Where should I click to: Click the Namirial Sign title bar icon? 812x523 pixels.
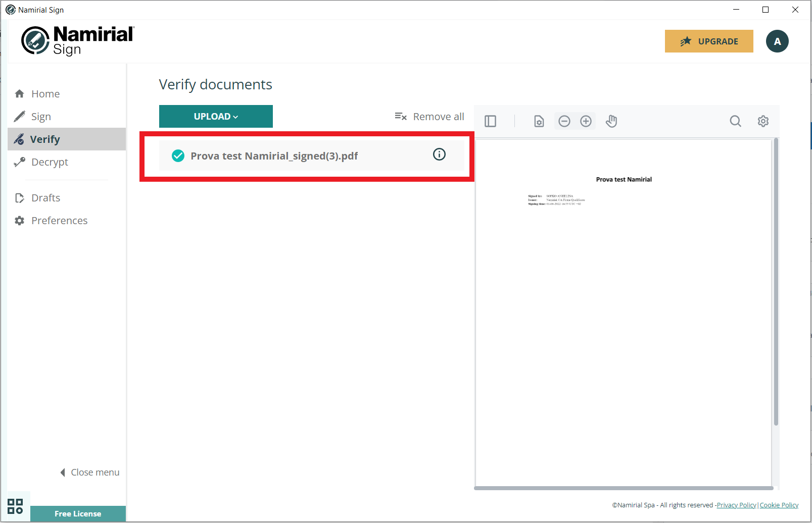click(x=10, y=10)
